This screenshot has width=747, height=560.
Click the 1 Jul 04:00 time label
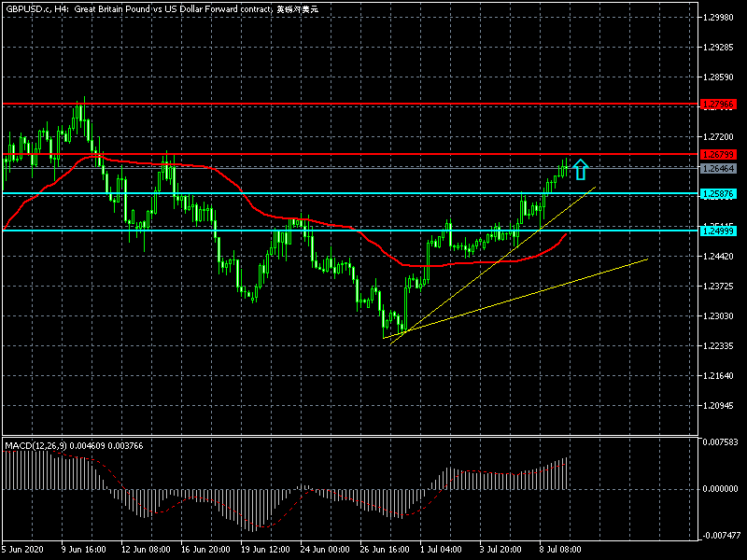tap(441, 549)
